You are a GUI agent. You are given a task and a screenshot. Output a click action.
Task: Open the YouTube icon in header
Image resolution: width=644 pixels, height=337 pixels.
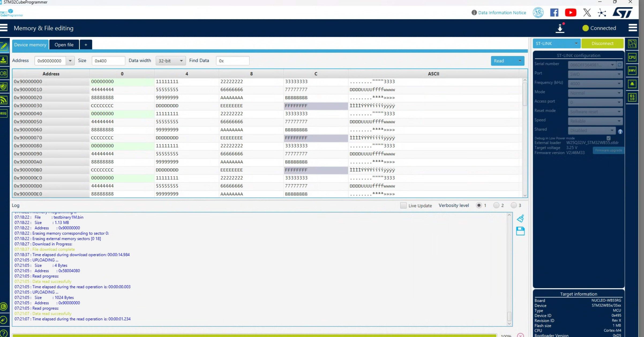[570, 13]
